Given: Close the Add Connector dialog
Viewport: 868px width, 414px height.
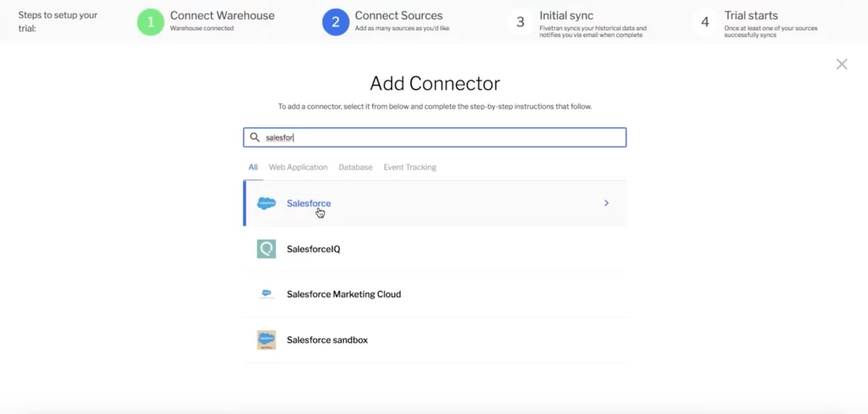Looking at the screenshot, I should [842, 64].
